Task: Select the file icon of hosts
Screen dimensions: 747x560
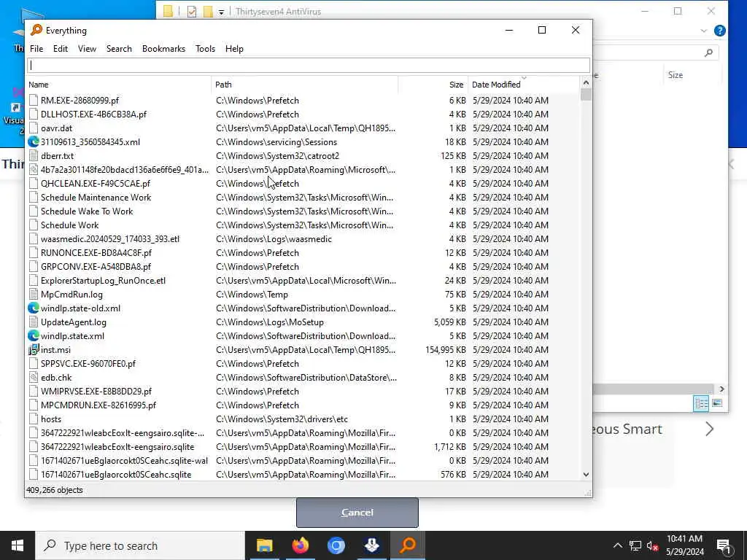Action: click(34, 419)
